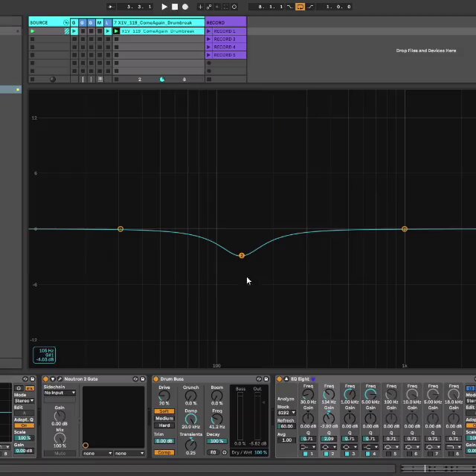Viewport: 476px width, 476px height.
Task: Toggle the EQ Eight device activator
Action: 280,379
